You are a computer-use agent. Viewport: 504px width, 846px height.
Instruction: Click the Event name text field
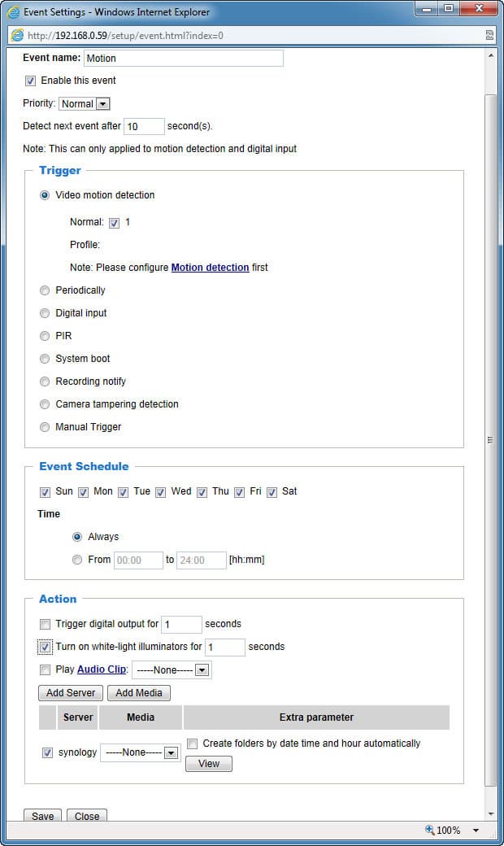click(183, 59)
